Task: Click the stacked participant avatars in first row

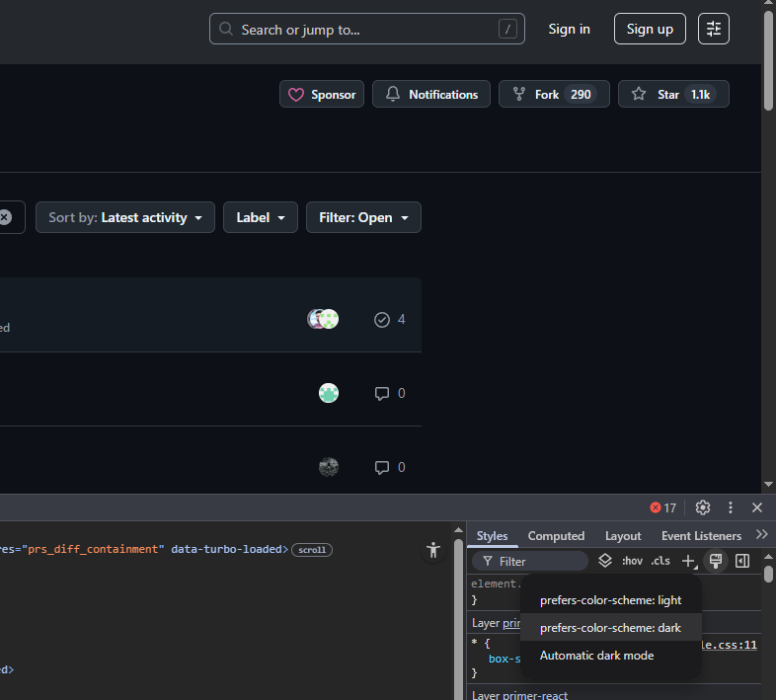Action: point(323,319)
